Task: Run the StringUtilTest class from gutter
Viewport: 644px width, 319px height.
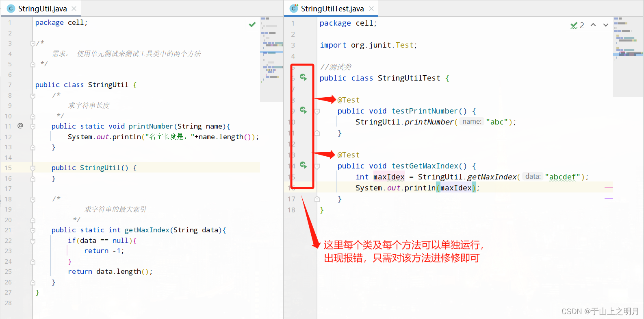Action: tap(303, 77)
